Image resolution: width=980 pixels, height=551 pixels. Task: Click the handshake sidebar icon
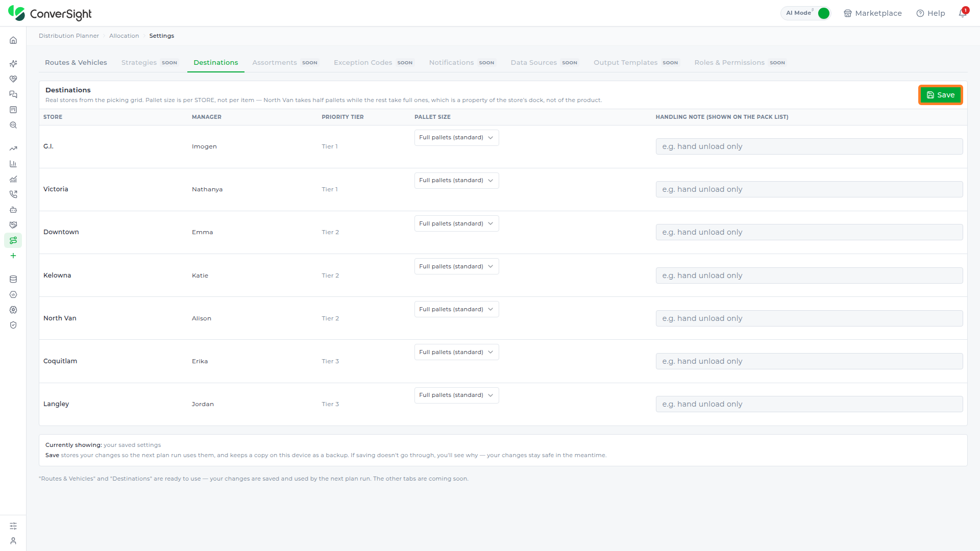pos(13,225)
